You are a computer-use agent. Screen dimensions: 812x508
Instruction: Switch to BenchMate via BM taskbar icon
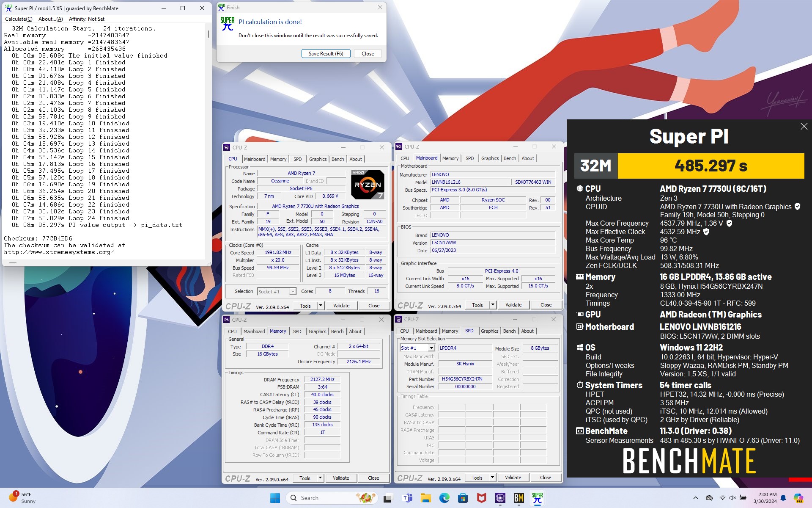pos(519,498)
